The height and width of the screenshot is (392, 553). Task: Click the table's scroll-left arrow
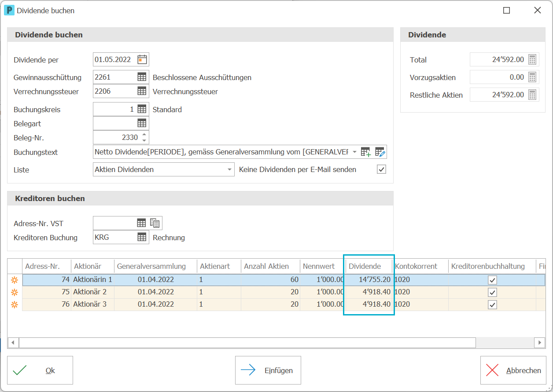13,342
